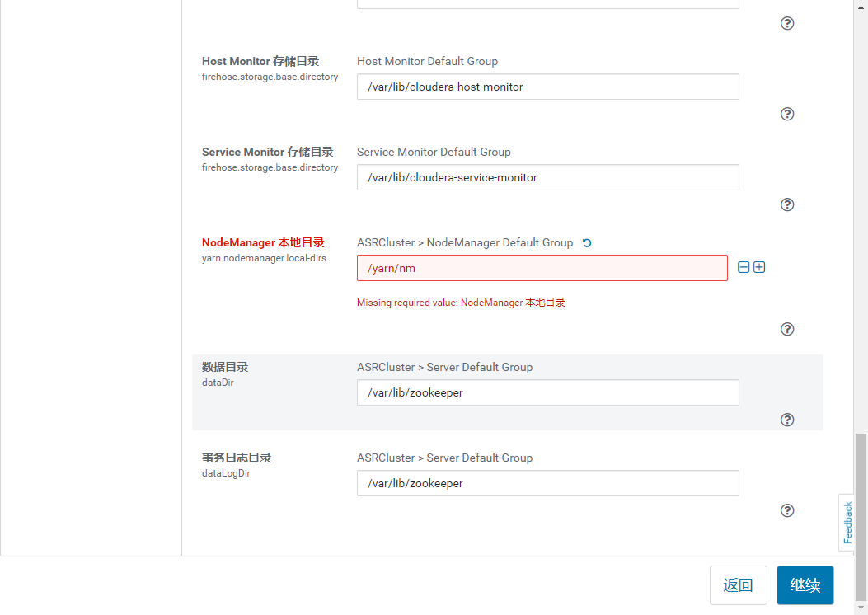Screen dimensions: 868x615
Task: Open help for the dataDir setting
Action: (786, 420)
